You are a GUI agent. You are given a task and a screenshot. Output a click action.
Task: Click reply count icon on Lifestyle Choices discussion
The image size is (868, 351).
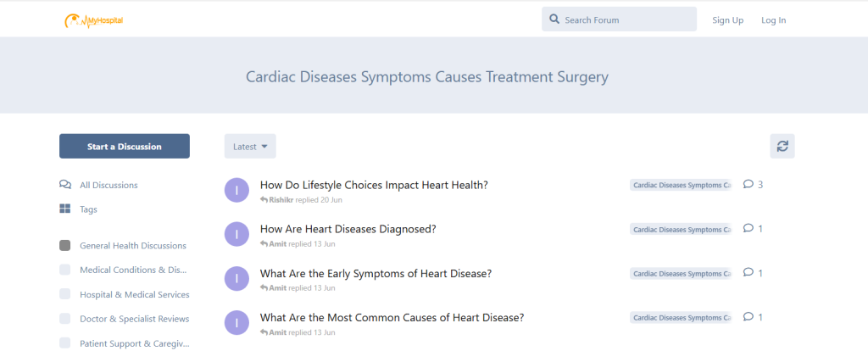[x=748, y=184]
